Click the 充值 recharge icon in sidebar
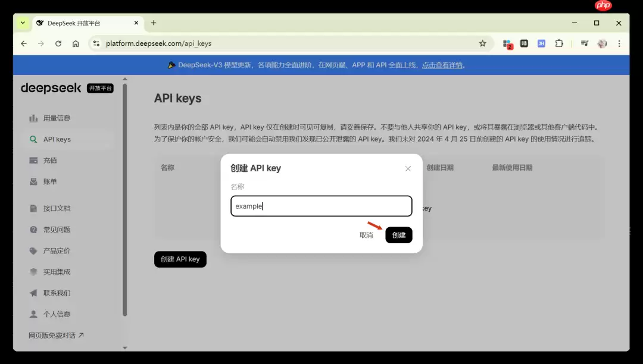 pos(32,160)
